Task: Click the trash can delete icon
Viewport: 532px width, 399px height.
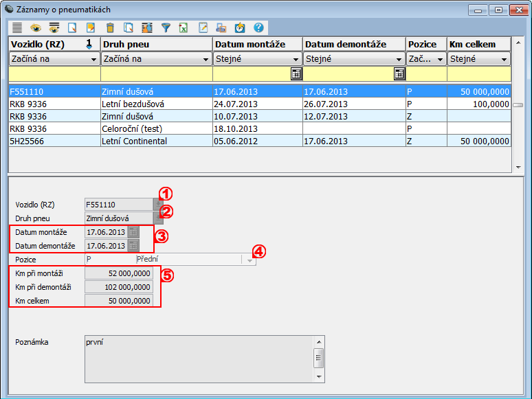Action: (110, 28)
